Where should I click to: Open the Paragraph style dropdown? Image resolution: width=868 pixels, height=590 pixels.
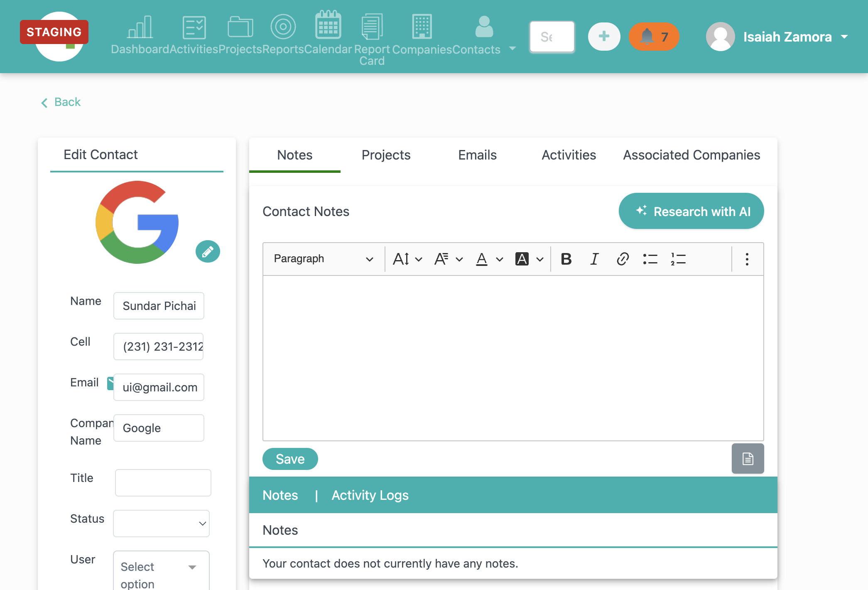(324, 259)
